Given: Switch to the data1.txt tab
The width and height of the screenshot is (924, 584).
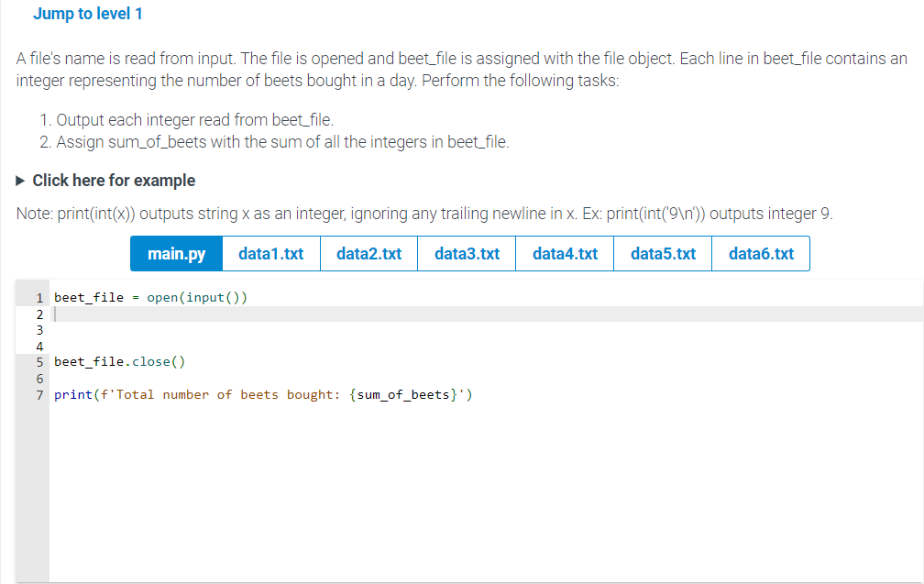Looking at the screenshot, I should 270,253.
